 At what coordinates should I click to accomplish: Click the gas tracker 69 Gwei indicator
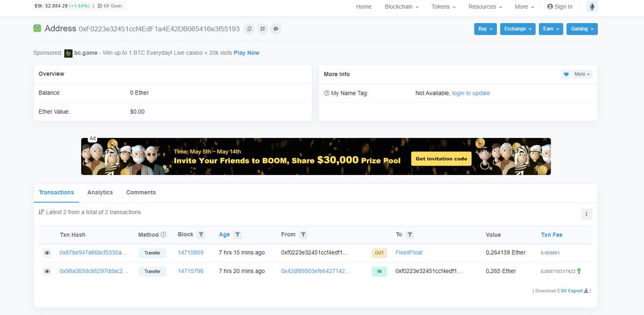tap(110, 6)
